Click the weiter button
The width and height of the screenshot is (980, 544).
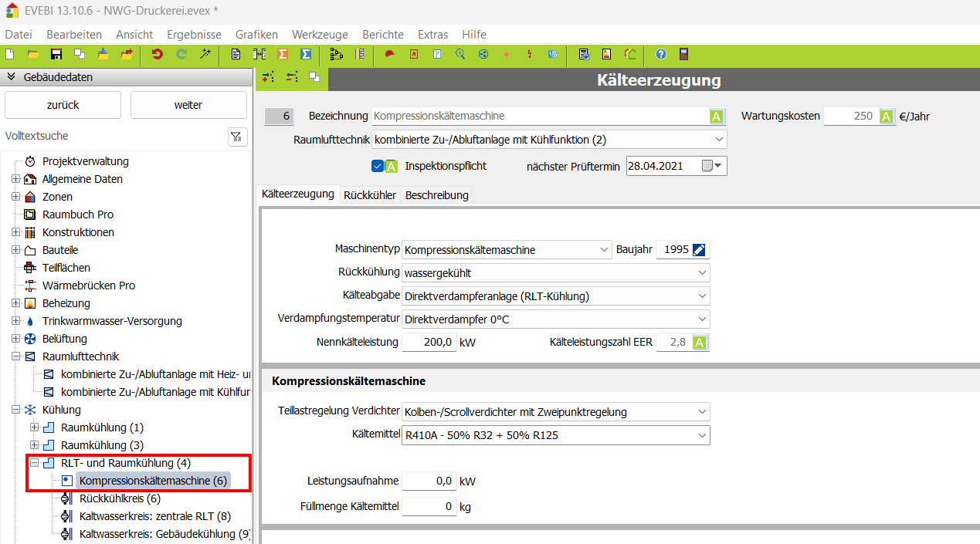tap(188, 105)
